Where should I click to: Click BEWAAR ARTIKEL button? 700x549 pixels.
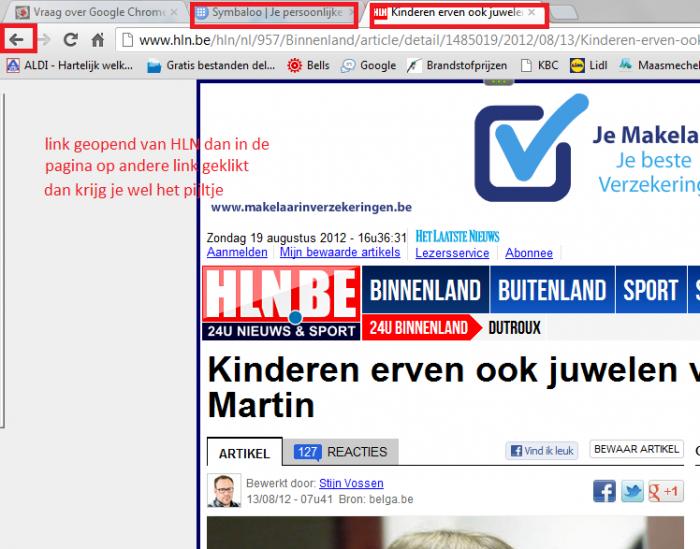coord(637,449)
